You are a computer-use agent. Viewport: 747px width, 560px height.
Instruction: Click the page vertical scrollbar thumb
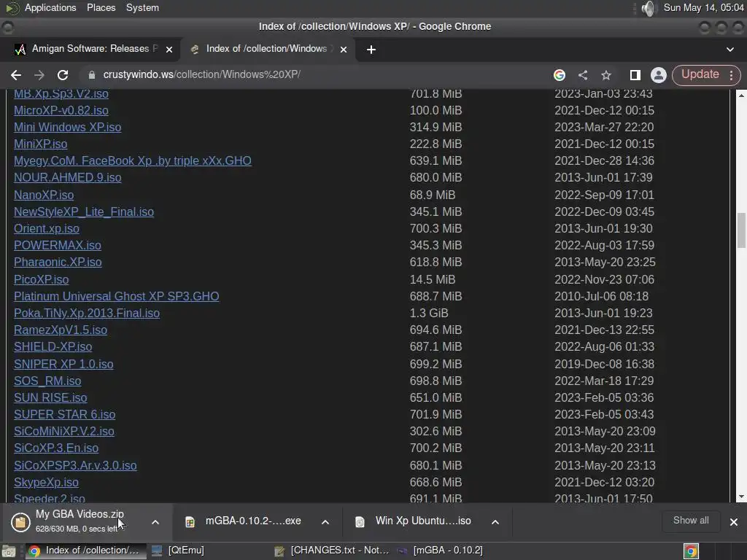(x=741, y=230)
